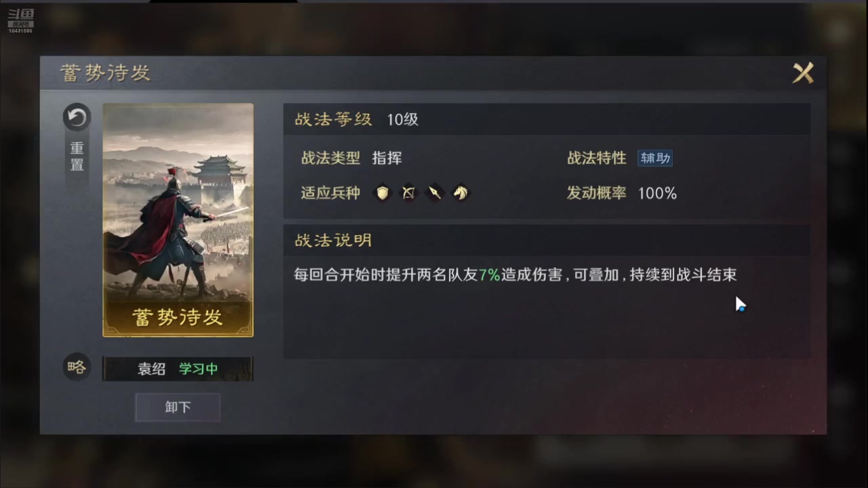Click the 卸下 unequip button
868x488 pixels.
pyautogui.click(x=178, y=407)
